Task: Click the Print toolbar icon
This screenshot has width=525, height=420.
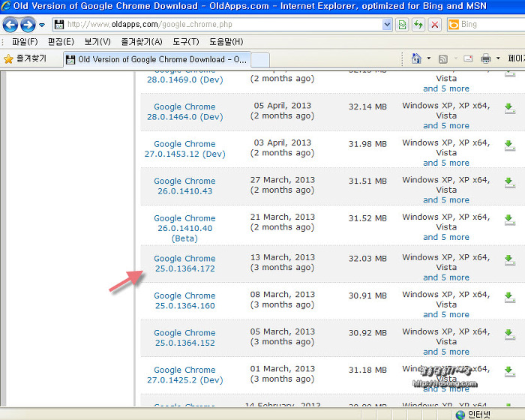Action: coord(486,58)
